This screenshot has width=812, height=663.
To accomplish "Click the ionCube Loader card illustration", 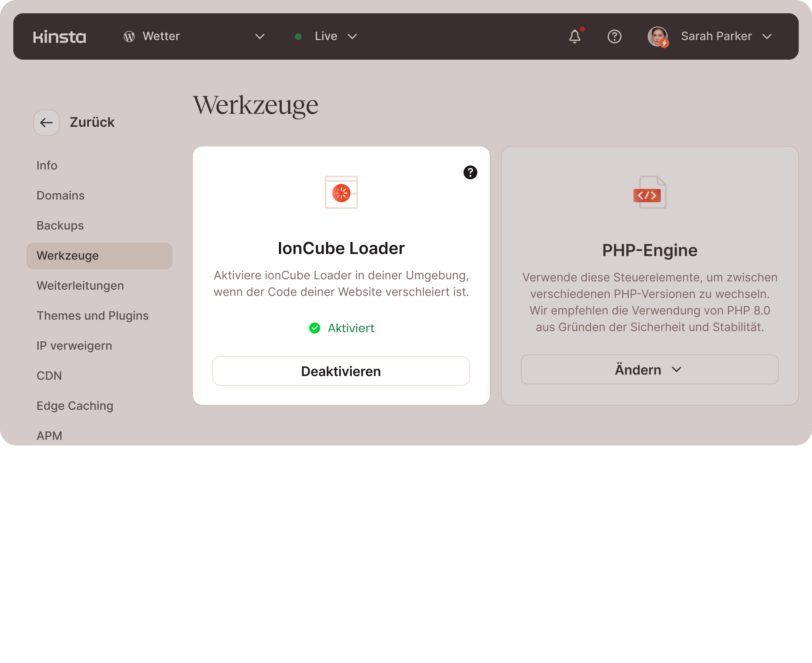I will (341, 192).
